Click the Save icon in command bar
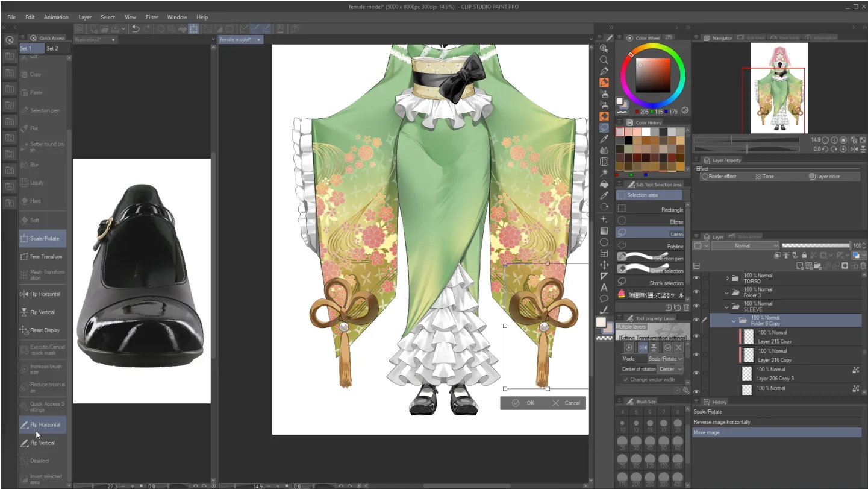 (114, 28)
